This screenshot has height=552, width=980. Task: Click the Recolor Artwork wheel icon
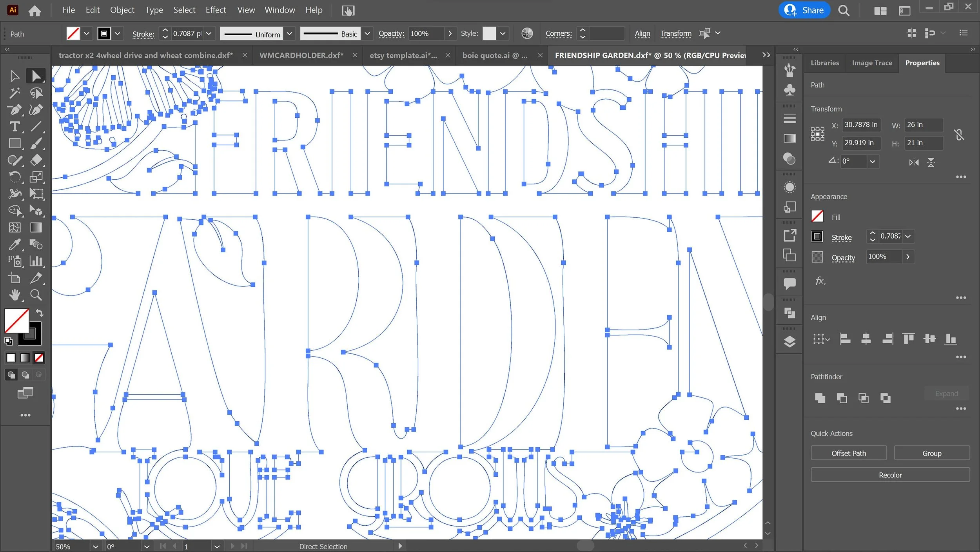coord(527,34)
